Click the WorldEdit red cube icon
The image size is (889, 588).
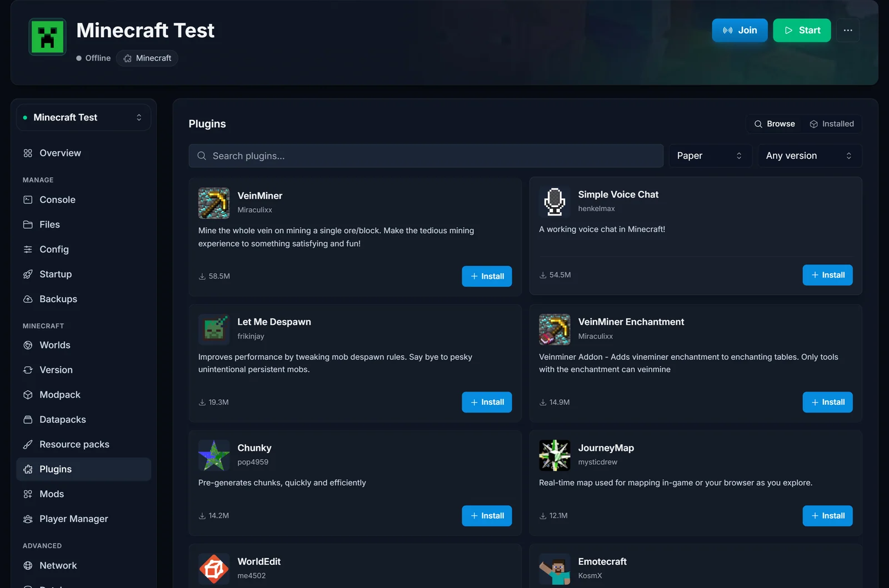point(214,569)
